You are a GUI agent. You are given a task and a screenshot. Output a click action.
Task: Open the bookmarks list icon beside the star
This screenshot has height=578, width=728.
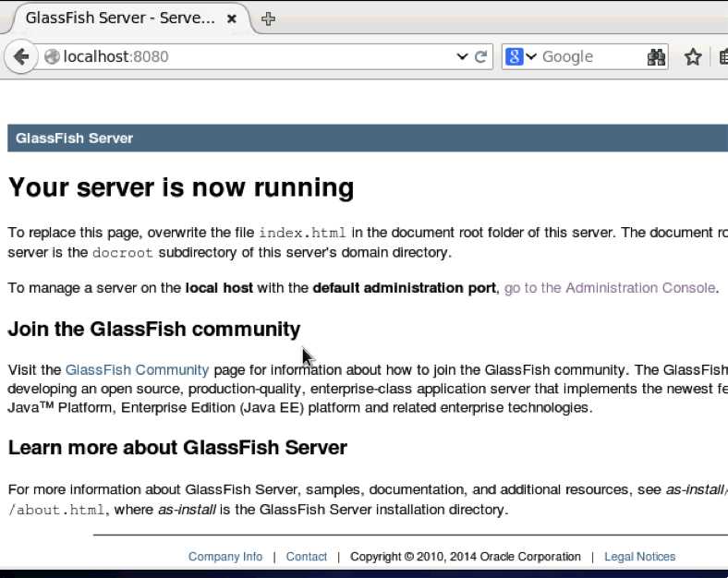click(723, 56)
